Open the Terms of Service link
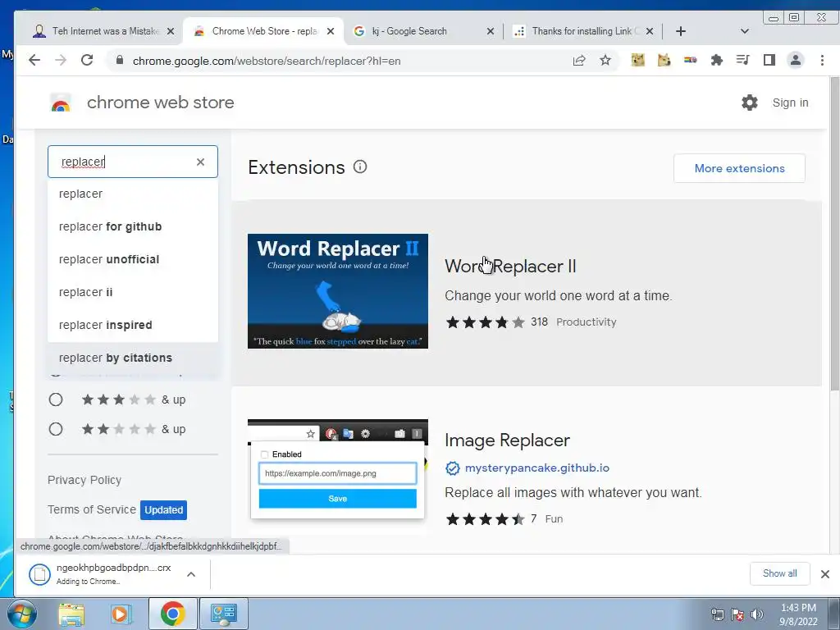 pos(92,509)
